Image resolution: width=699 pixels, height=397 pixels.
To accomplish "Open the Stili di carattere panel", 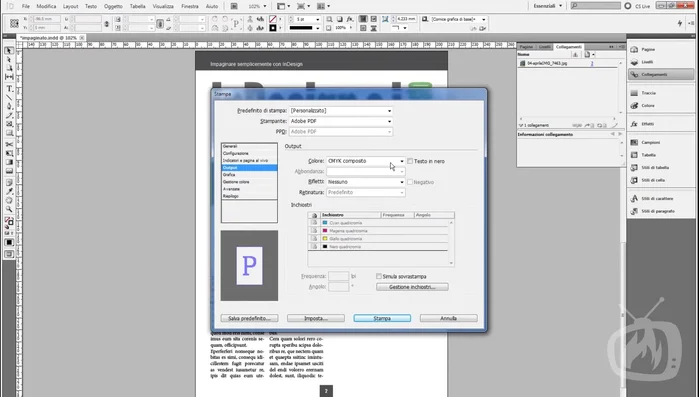I will [660, 199].
